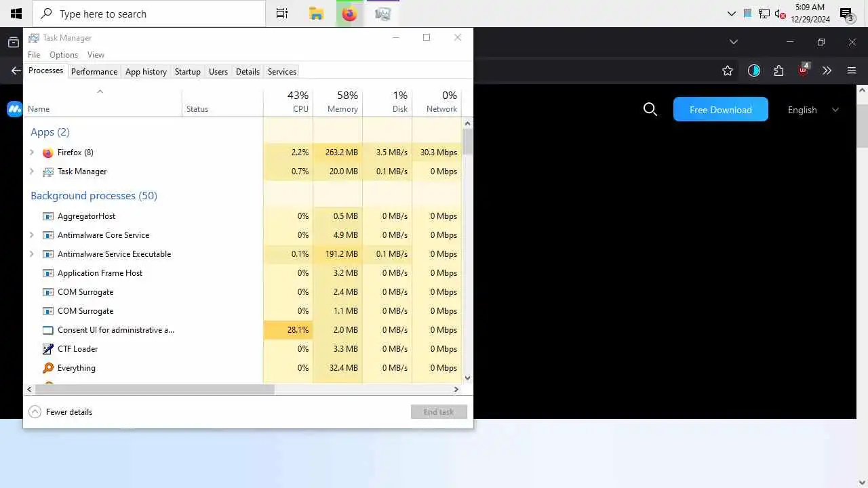The height and width of the screenshot is (488, 868).
Task: Select the Antimalware Core Service icon
Action: pyautogui.click(x=47, y=235)
